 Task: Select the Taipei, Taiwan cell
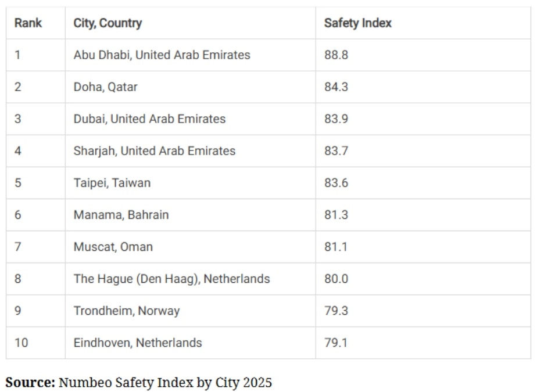191,183
